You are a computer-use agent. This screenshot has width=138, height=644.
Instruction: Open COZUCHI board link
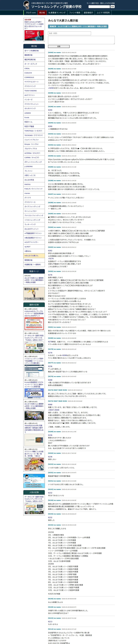(34, 73)
